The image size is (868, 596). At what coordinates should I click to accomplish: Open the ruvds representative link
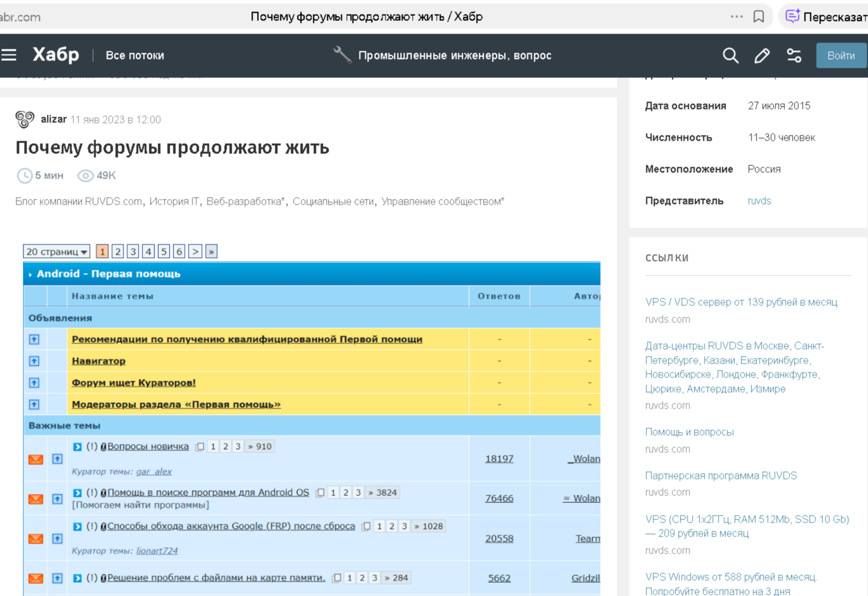point(759,201)
